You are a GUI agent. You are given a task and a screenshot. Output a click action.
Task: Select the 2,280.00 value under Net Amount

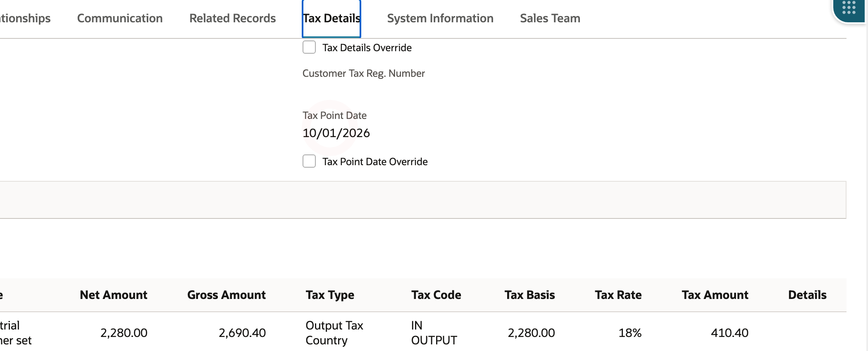click(x=124, y=333)
